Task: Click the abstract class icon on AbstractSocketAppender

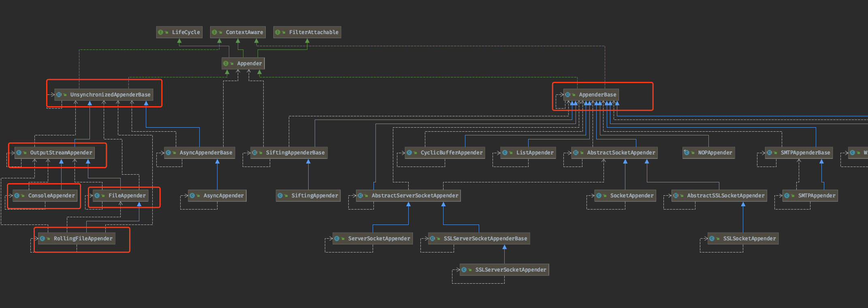Action: [576, 153]
